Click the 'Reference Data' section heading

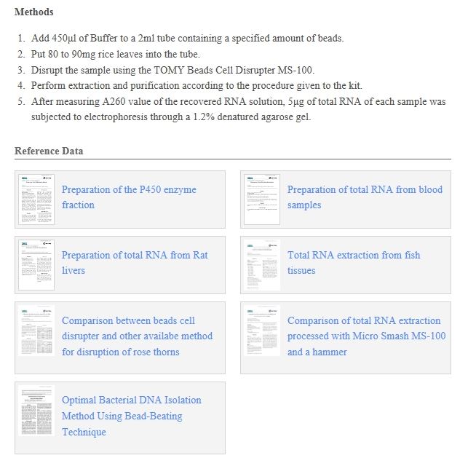49,151
